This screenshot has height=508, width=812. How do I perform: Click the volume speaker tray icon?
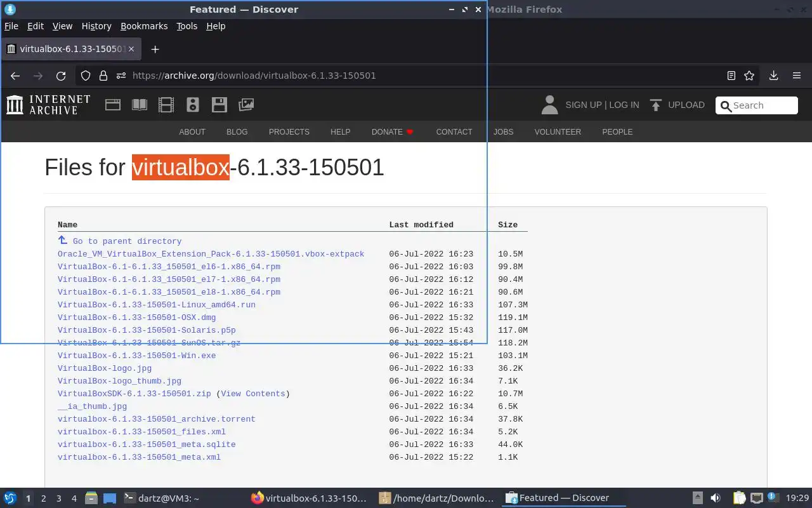point(716,498)
